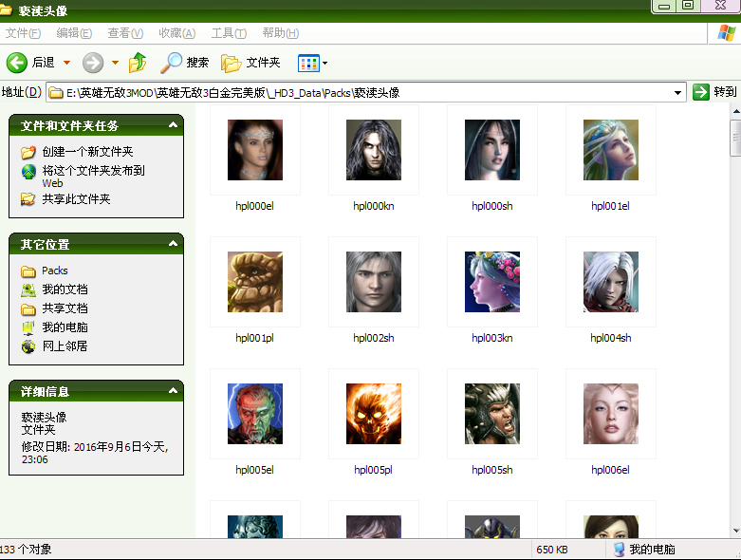
Task: Open the Back button history dropdown
Action: 67,63
